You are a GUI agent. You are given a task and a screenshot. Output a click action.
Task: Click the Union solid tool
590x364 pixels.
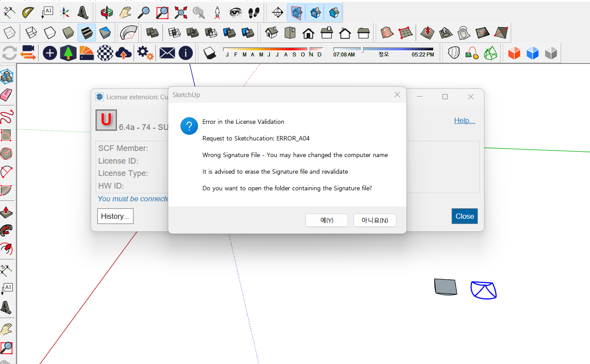193,32
